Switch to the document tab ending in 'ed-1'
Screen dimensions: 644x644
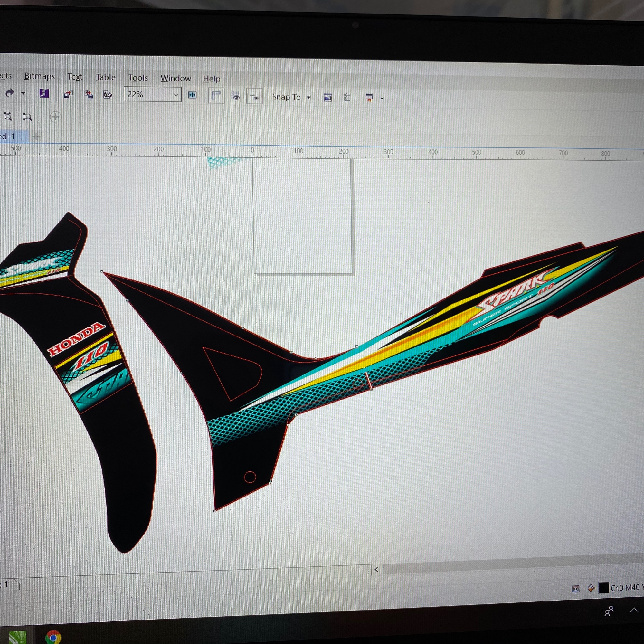(x=14, y=137)
